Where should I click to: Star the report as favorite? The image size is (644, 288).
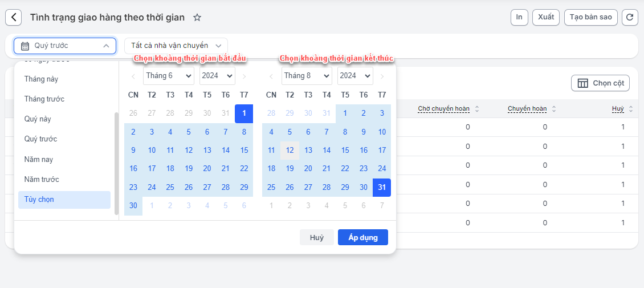tap(197, 18)
